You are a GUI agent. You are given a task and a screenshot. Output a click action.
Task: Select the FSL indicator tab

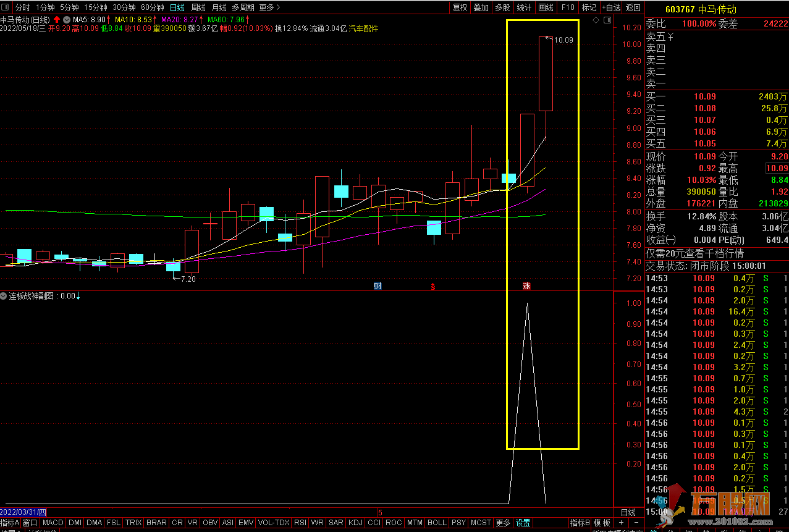[114, 523]
